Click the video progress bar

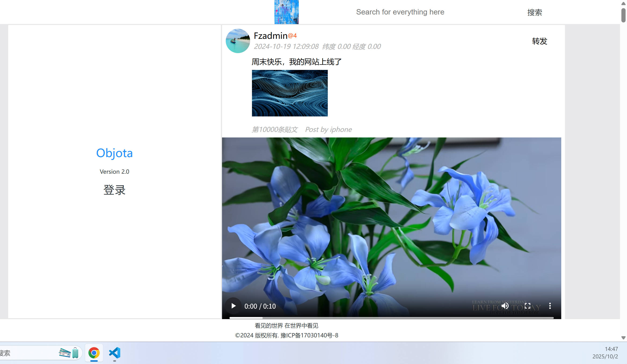(x=391, y=318)
